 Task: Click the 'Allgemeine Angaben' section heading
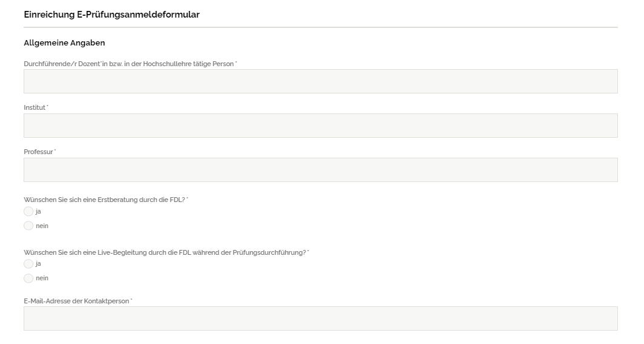64,43
